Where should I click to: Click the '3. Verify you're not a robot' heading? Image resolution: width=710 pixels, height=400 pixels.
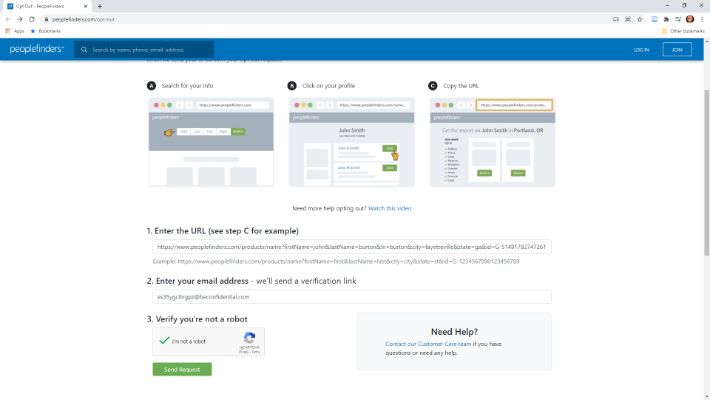coord(197,319)
